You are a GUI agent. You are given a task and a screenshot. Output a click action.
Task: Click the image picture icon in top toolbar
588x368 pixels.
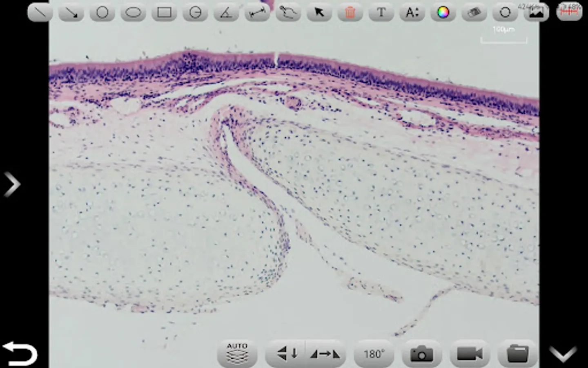(537, 12)
